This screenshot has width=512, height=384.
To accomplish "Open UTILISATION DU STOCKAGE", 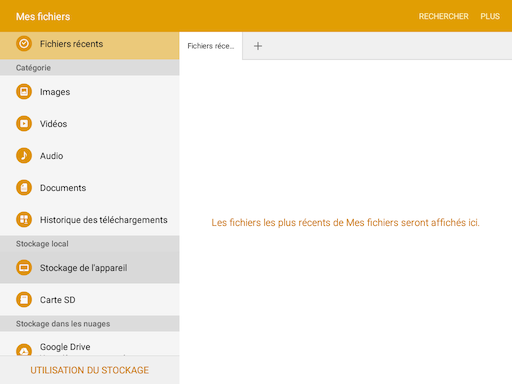I will click(90, 370).
